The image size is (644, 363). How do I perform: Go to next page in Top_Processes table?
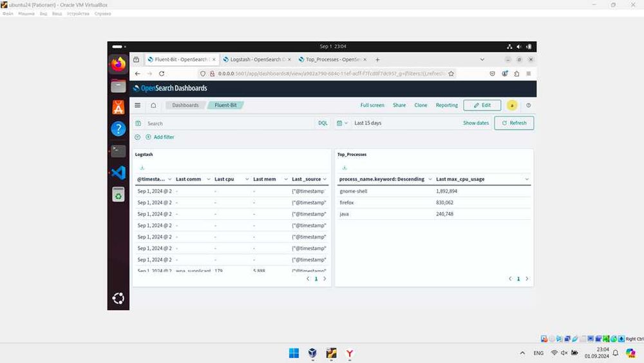(527, 279)
